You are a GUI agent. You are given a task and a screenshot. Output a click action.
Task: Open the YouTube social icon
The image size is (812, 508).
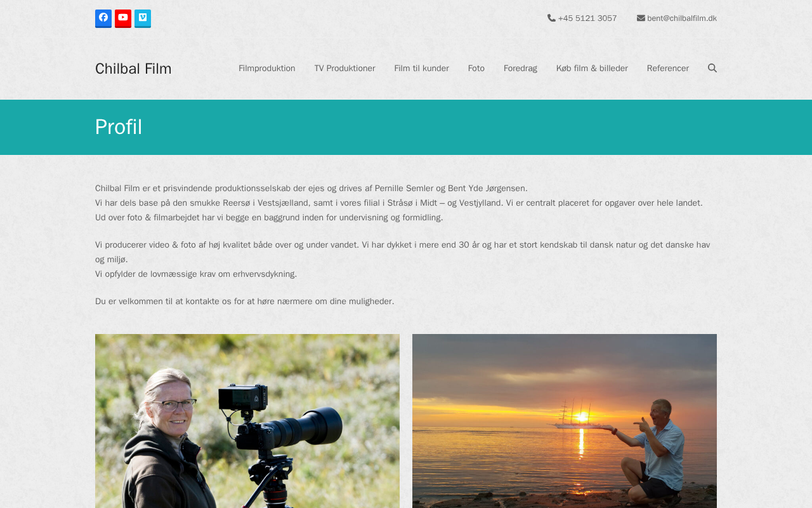[123, 18]
